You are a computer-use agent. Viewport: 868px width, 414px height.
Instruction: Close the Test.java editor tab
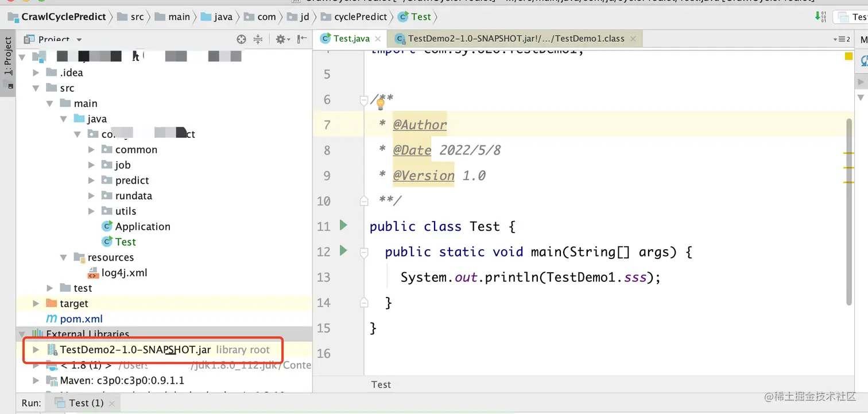point(378,39)
